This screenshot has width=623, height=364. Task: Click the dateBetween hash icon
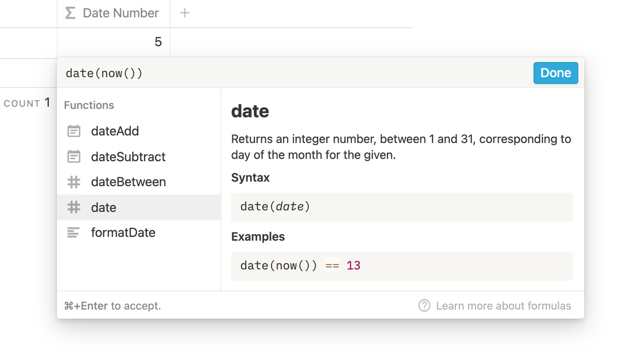coord(74,182)
